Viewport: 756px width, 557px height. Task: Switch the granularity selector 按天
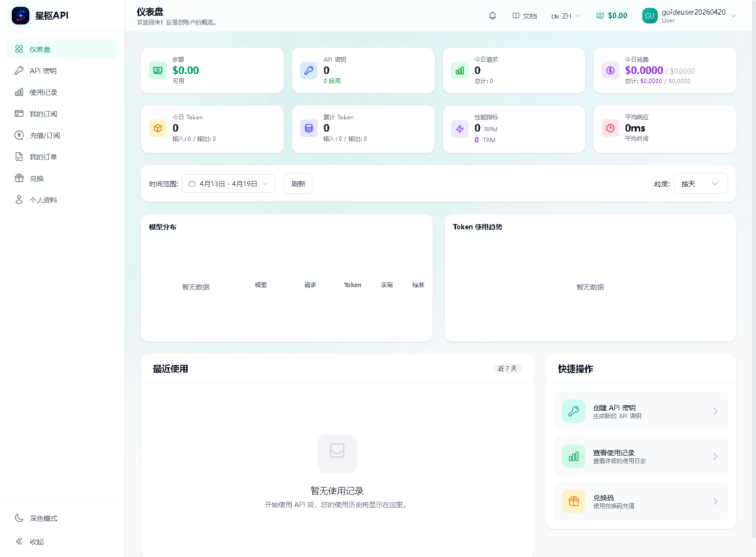coord(700,183)
